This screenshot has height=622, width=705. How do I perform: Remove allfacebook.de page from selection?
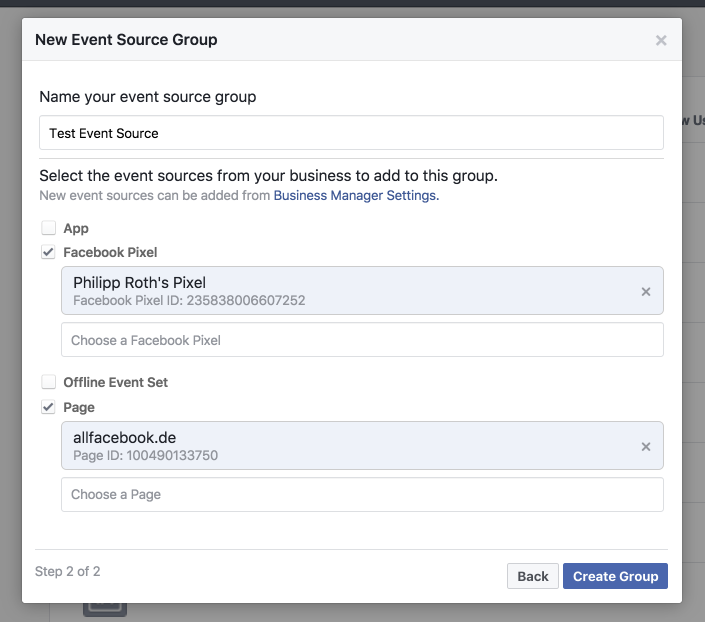[x=646, y=447]
